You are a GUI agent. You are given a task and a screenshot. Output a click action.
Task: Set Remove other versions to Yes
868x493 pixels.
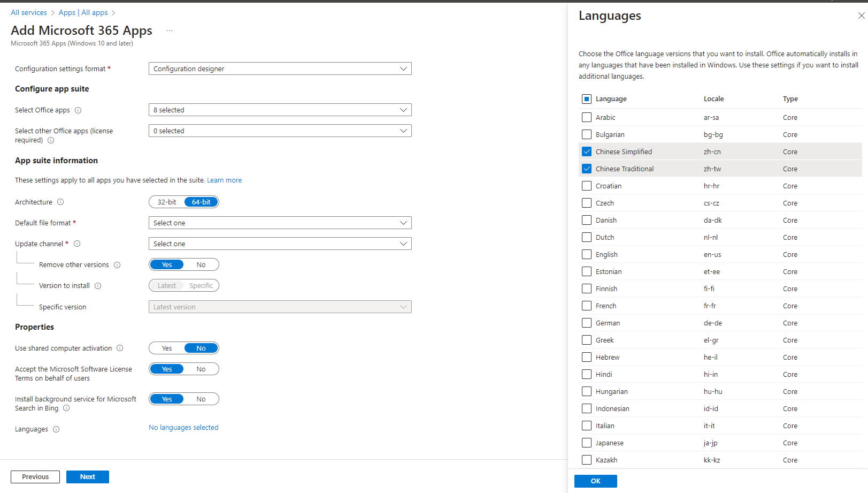pyautogui.click(x=167, y=264)
